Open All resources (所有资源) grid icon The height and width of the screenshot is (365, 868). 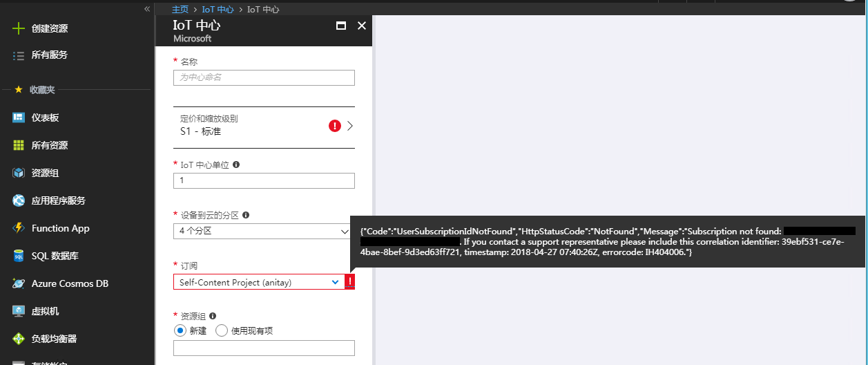pos(19,145)
